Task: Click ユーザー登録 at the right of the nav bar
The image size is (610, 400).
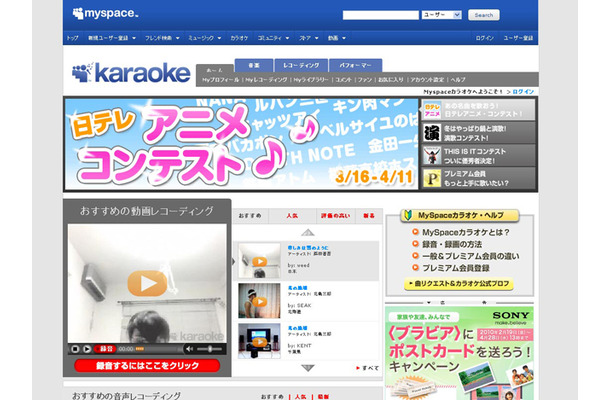Action: [x=518, y=38]
